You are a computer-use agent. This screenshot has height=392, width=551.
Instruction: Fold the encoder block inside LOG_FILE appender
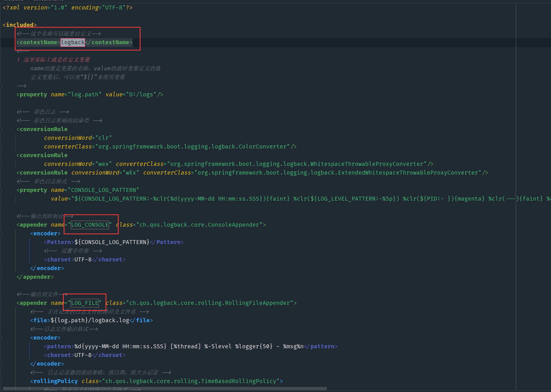tap(1, 338)
